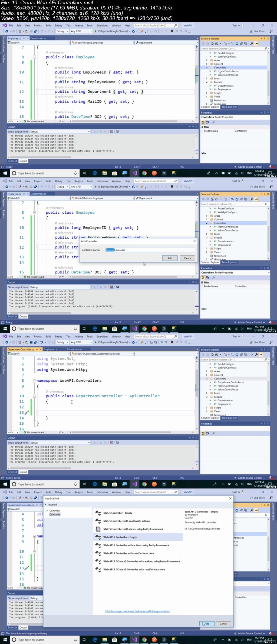Image resolution: width=277 pixels, height=644 pixels.
Task: Select MVC 5 Controller - Empty scaffold icon
Action: click(x=98, y=513)
